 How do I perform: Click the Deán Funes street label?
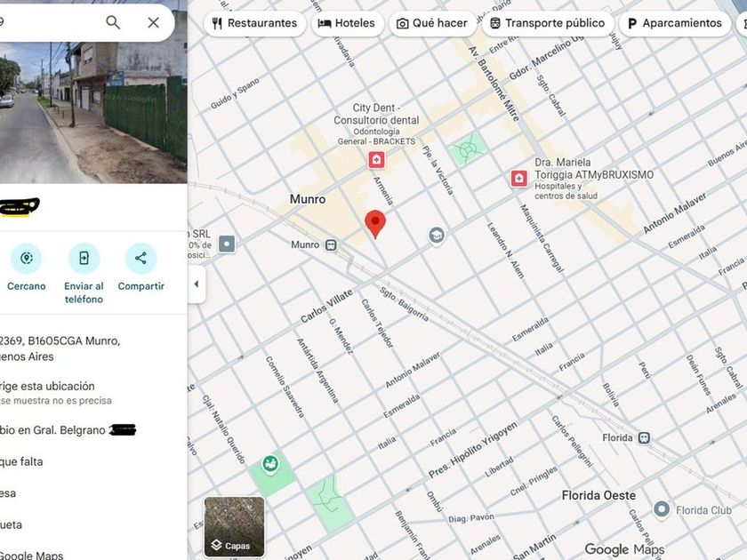[698, 375]
